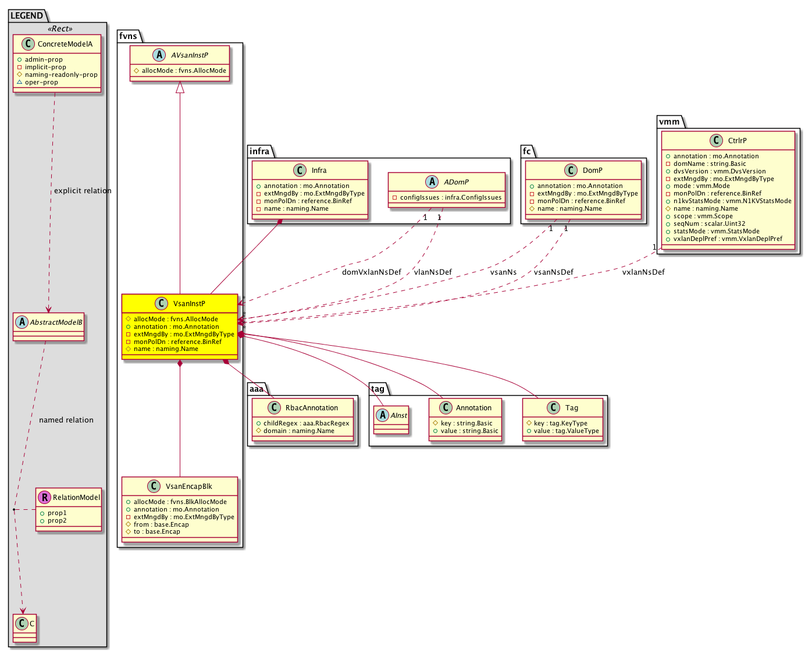812x653 pixels.
Task: Click the pink R icon of RelationModel
Action: [44, 498]
